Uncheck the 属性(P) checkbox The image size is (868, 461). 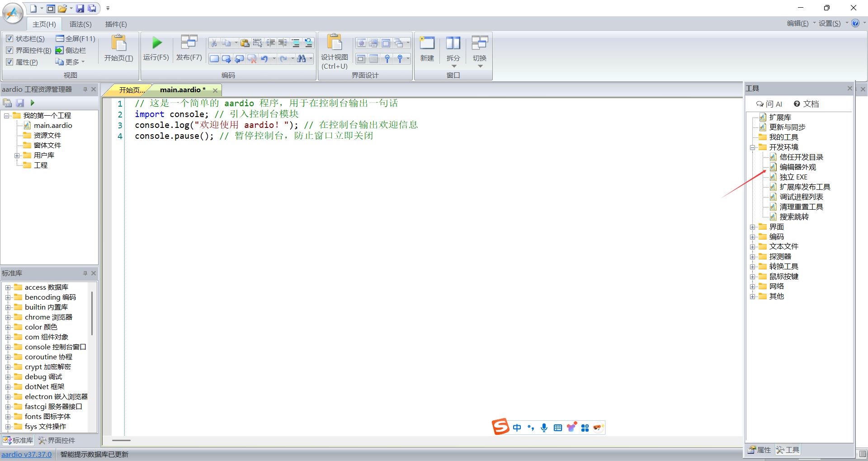pyautogui.click(x=9, y=62)
